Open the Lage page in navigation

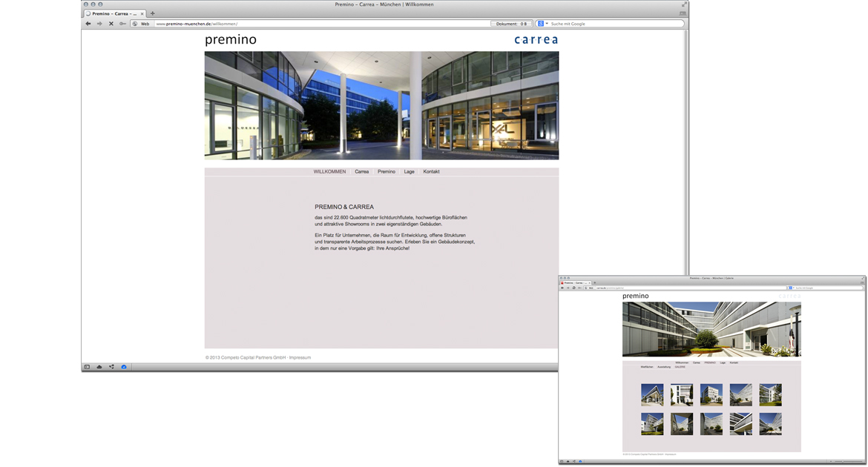point(409,172)
